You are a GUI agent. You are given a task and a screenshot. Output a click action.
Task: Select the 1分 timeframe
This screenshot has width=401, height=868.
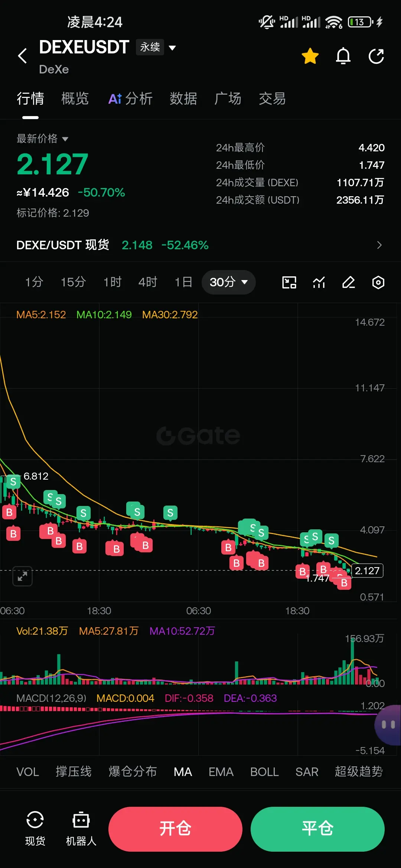(x=34, y=282)
